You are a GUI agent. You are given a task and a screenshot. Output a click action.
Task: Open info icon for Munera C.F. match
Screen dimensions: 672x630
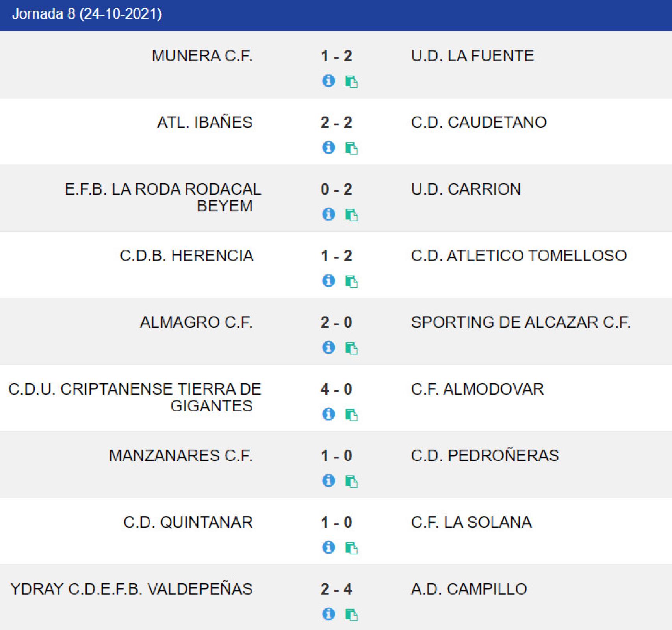[329, 81]
